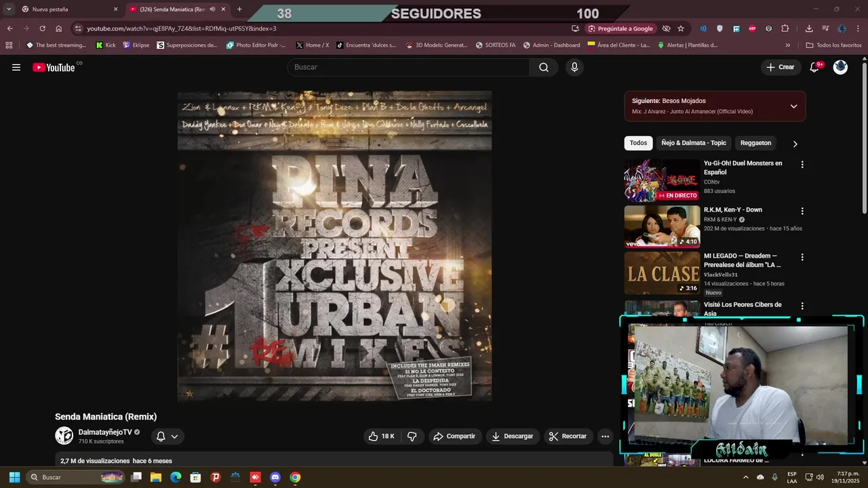
Task: Open the media controls music-note icon
Action: (x=825, y=28)
